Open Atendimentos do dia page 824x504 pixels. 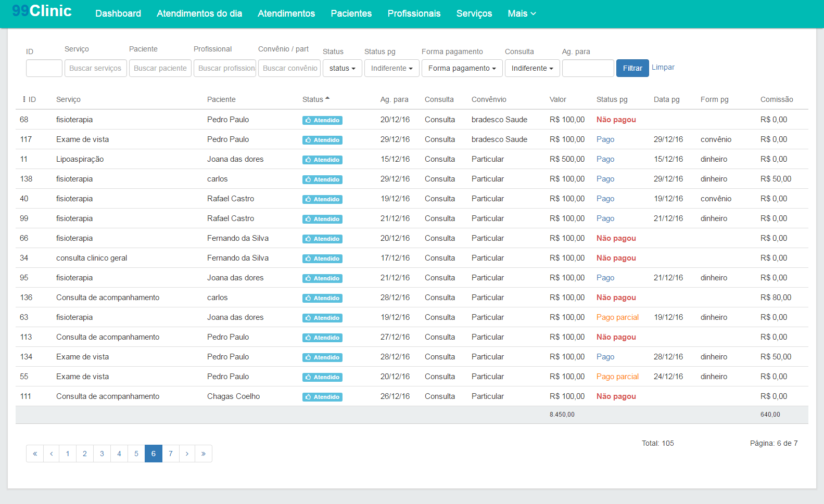(x=199, y=14)
